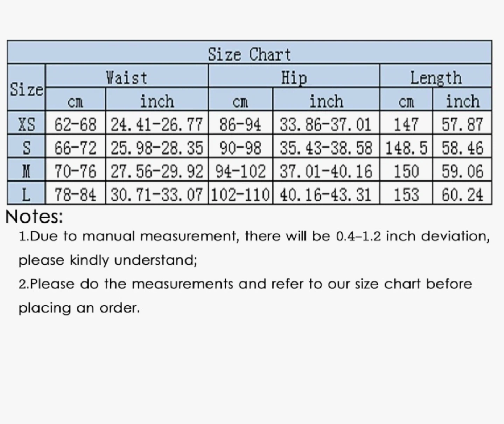504x424 pixels.
Task: Click the Size Chart title header
Action: click(249, 54)
